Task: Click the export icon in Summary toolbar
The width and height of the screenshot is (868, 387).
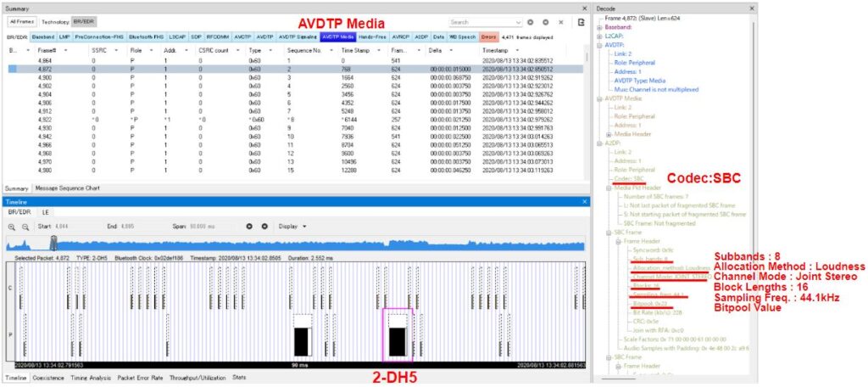Action: (581, 22)
